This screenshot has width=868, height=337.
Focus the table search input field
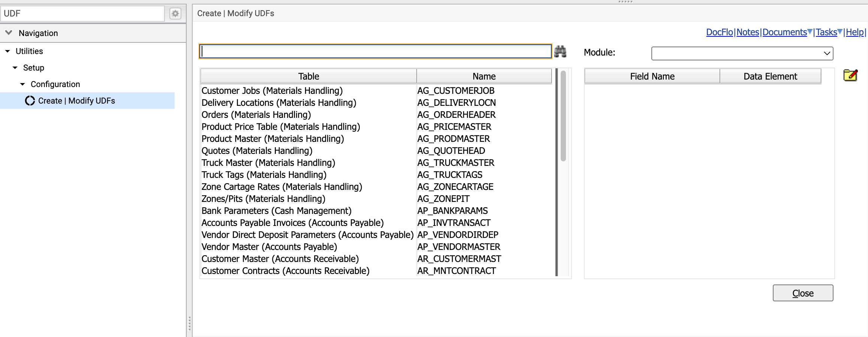coord(376,51)
